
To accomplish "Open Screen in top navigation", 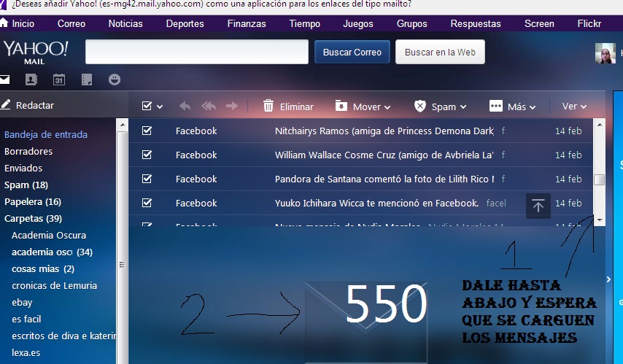I will coord(539,23).
